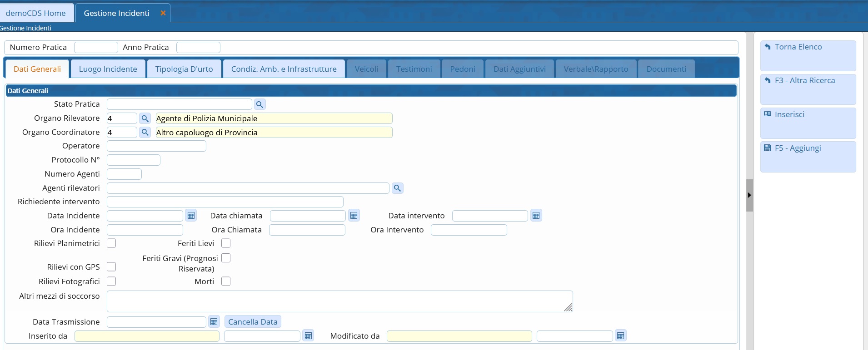Click the Modificato da date field

pos(575,336)
